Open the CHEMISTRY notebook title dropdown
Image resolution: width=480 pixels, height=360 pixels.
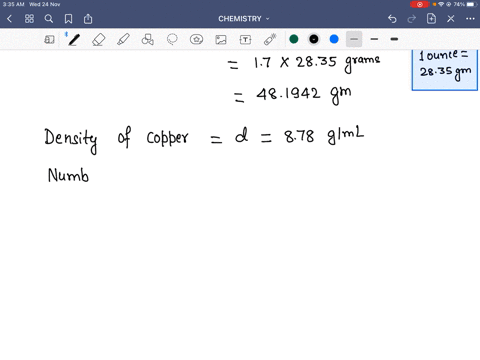(x=244, y=19)
